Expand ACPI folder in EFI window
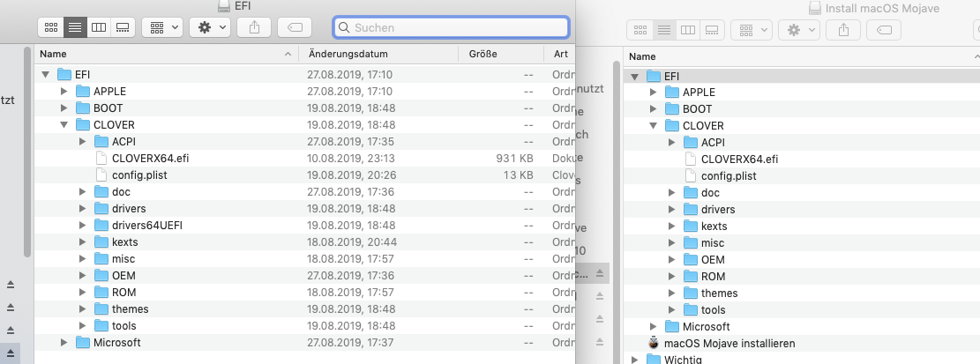This screenshot has height=364, width=980. click(x=83, y=142)
